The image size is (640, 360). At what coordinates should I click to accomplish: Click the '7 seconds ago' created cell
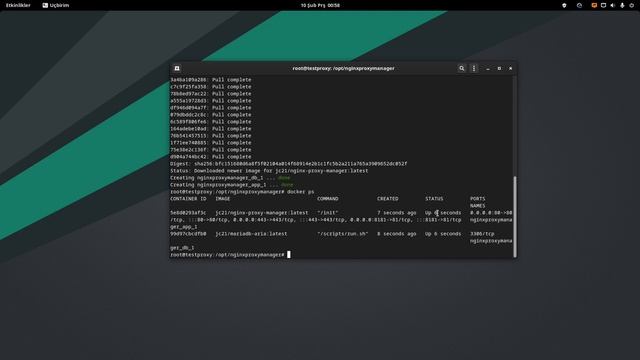point(397,213)
